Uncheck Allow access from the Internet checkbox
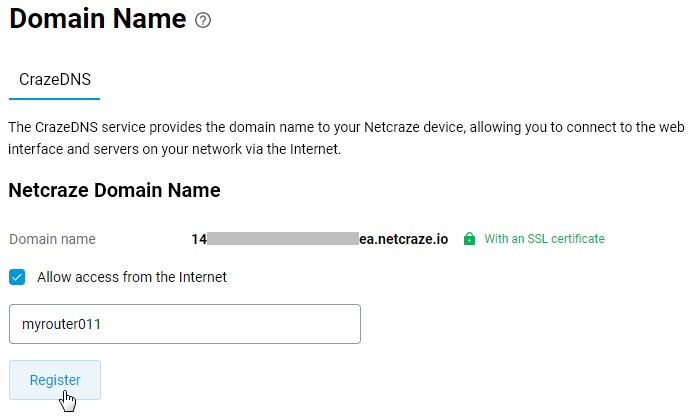 point(17,277)
